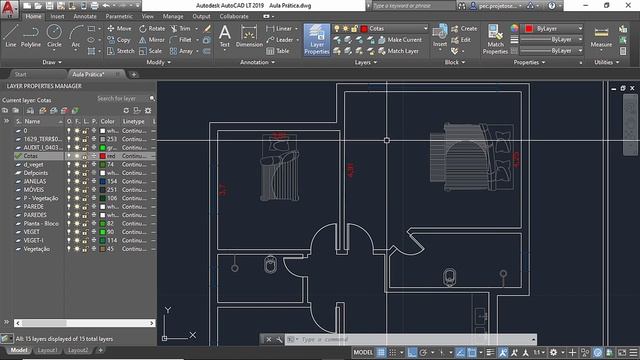Refresh the layer list
This screenshot has width=640, height=360.
click(126, 111)
